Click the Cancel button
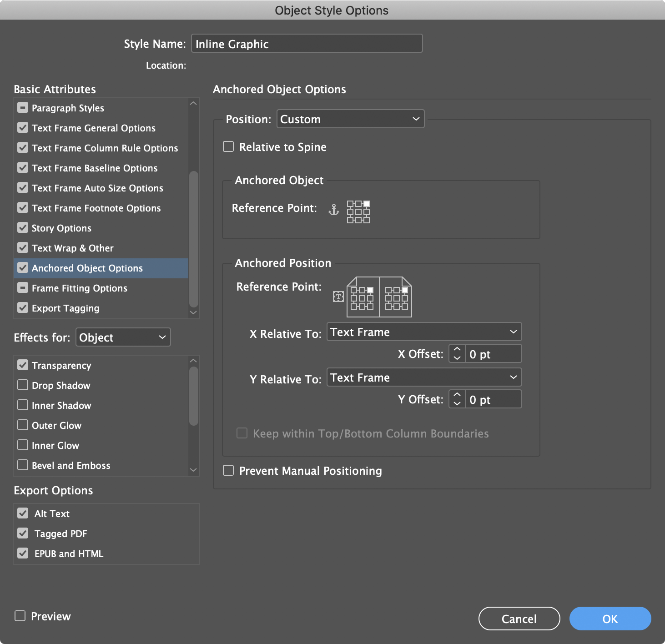 519,619
